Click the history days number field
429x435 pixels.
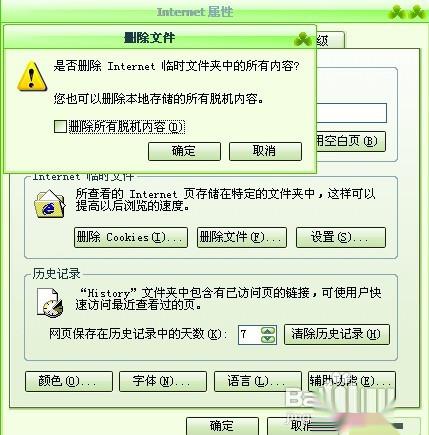(x=249, y=335)
